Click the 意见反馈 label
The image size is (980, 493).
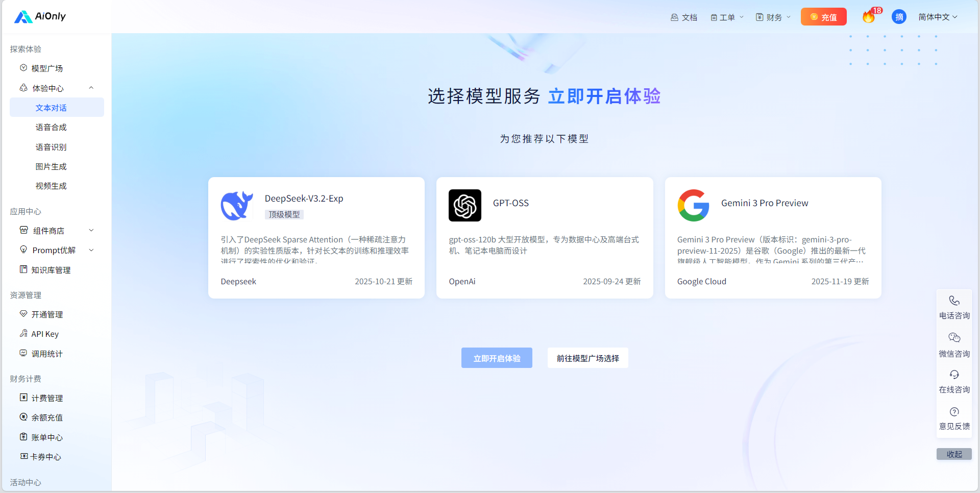coord(954,426)
